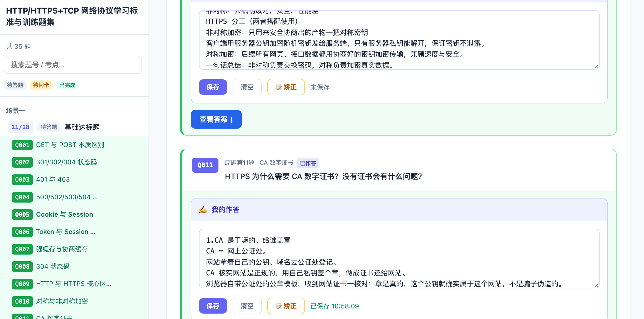Grab resize handle of the Q011 textarea
Screen dimensions: 644x319
[x=596, y=285]
